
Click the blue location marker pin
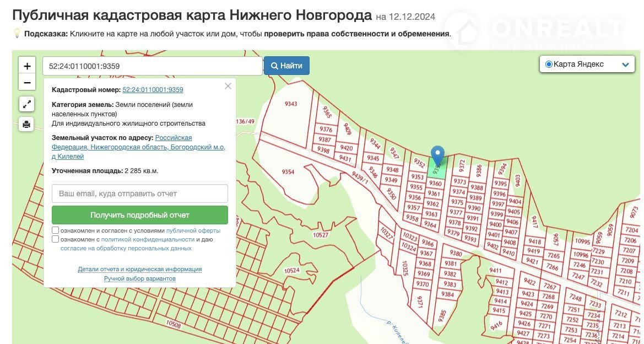pyautogui.click(x=437, y=155)
